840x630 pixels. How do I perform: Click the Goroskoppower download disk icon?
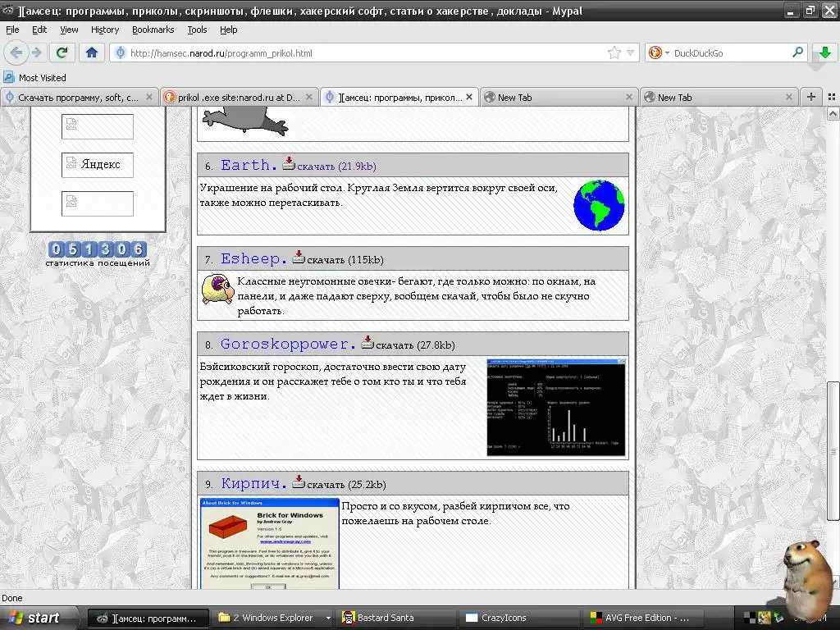(x=367, y=342)
